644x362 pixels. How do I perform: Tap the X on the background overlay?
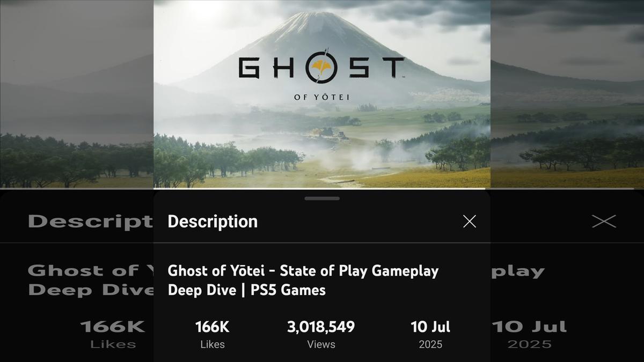pyautogui.click(x=604, y=221)
